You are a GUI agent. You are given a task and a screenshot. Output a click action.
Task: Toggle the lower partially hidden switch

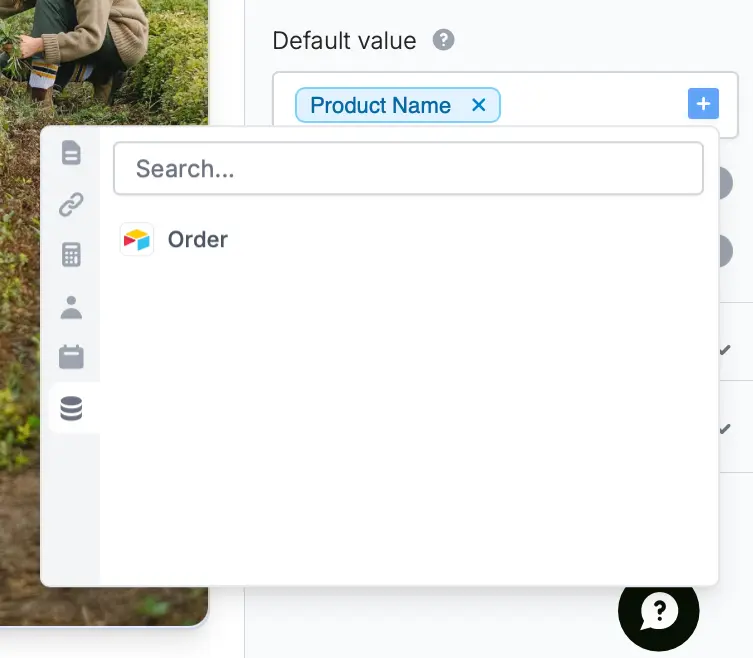pyautogui.click(x=725, y=251)
